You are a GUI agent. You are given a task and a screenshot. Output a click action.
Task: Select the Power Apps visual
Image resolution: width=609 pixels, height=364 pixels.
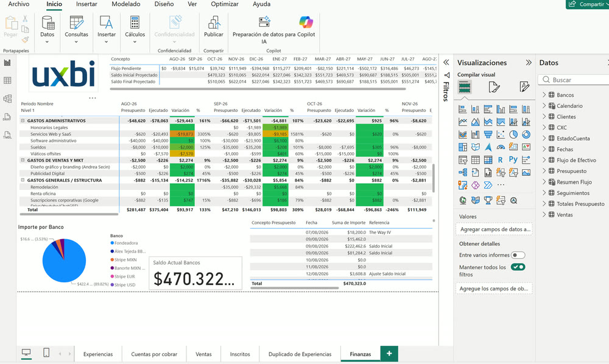pos(476,185)
